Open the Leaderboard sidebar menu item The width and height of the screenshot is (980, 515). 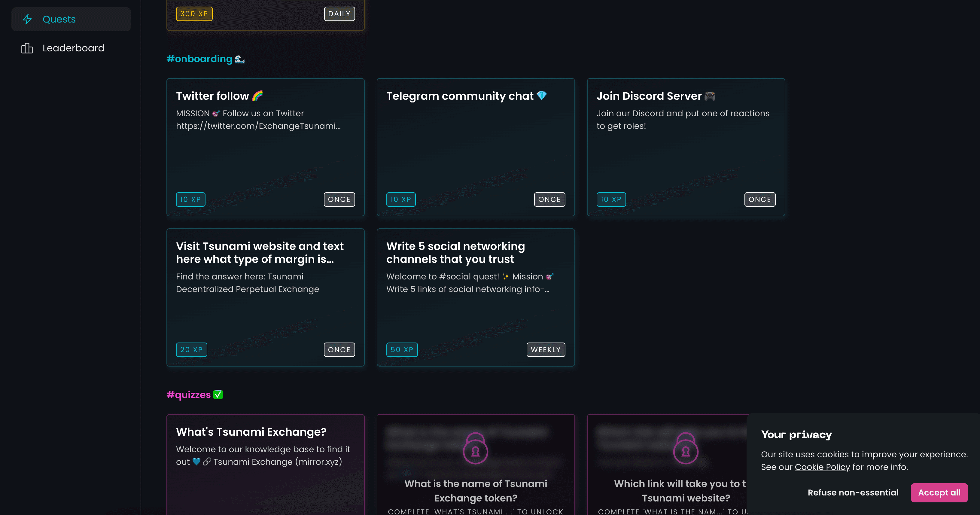pos(71,48)
